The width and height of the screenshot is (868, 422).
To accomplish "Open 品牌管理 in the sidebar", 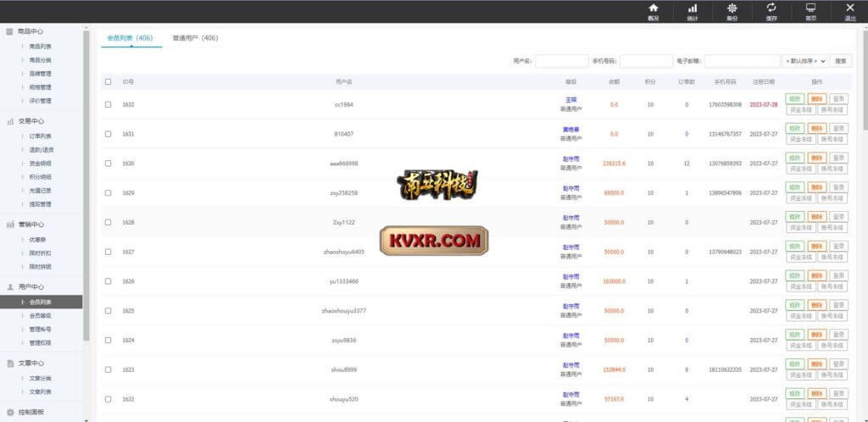I will 41,74.
